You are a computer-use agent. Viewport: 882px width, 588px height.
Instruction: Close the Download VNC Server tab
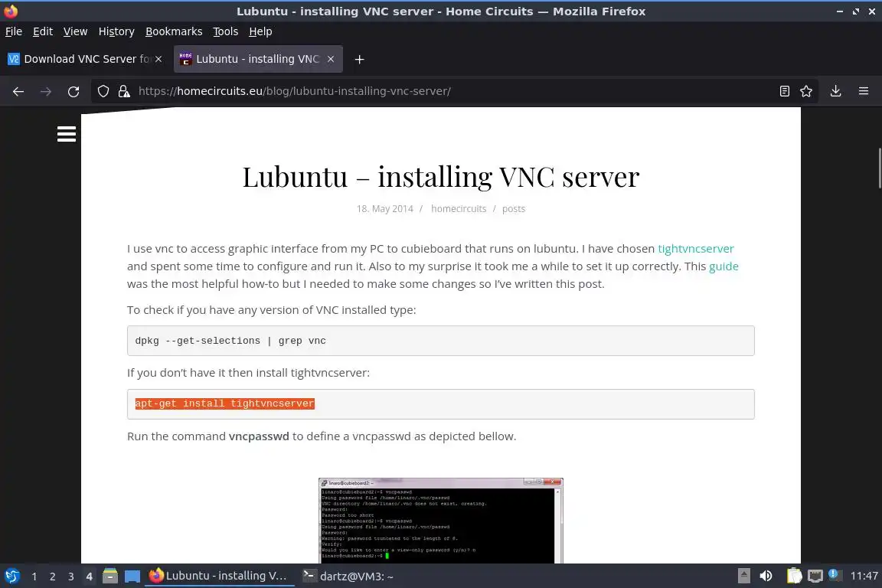point(158,59)
